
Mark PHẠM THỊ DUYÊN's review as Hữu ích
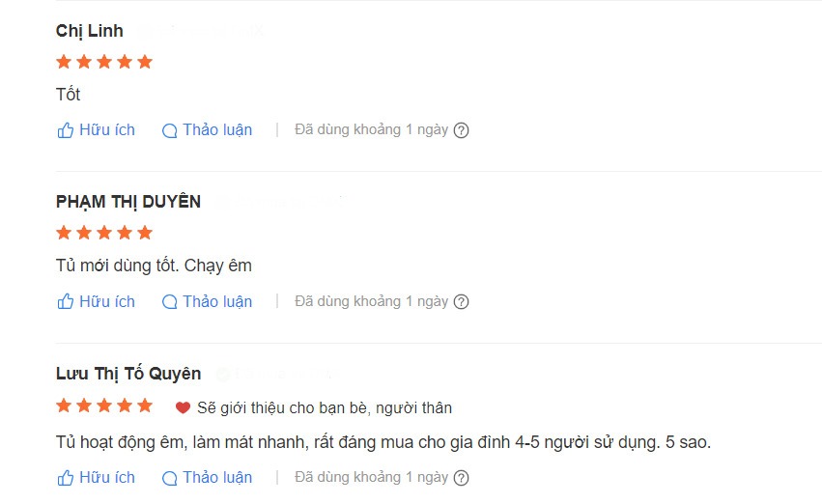[x=96, y=302]
